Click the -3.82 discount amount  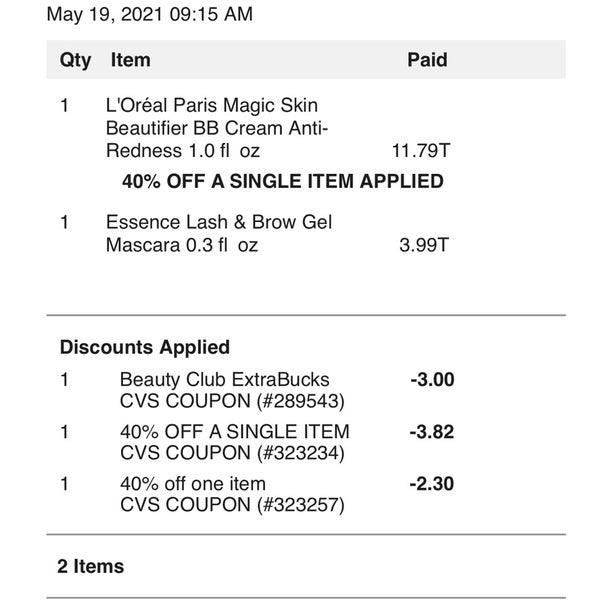[432, 432]
